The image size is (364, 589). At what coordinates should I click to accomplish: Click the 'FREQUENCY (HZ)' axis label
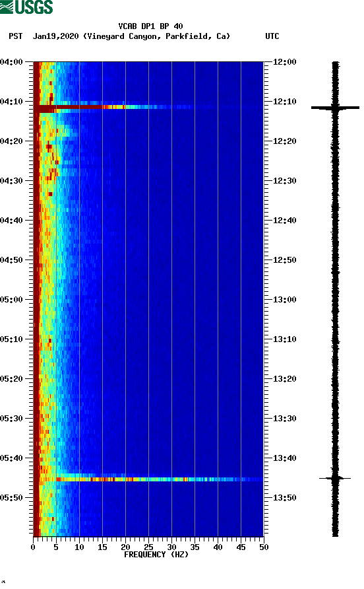coord(156,555)
